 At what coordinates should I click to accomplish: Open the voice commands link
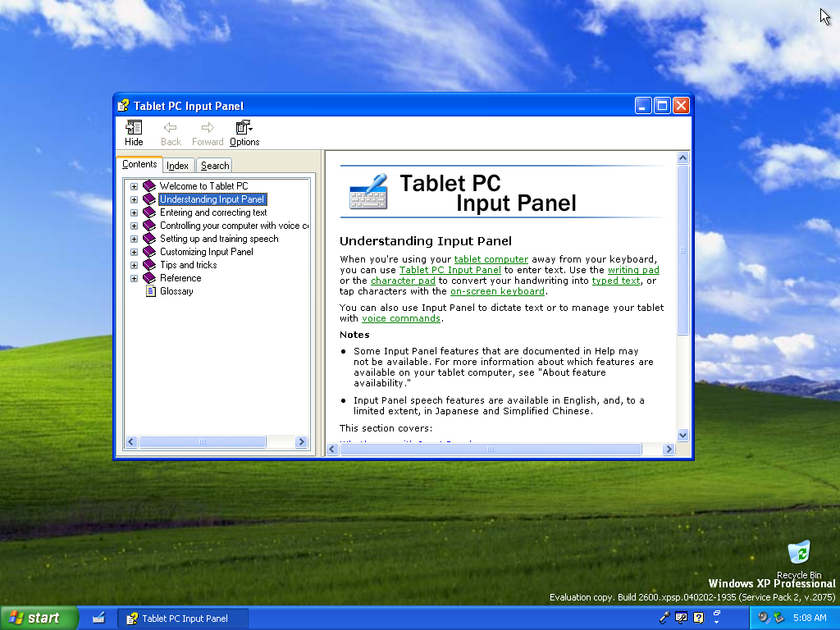tap(401, 318)
